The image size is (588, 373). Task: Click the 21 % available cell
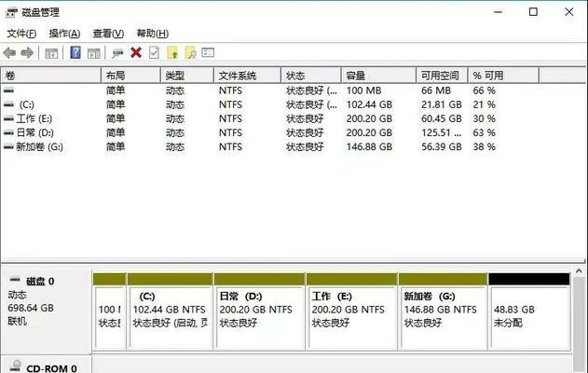485,104
